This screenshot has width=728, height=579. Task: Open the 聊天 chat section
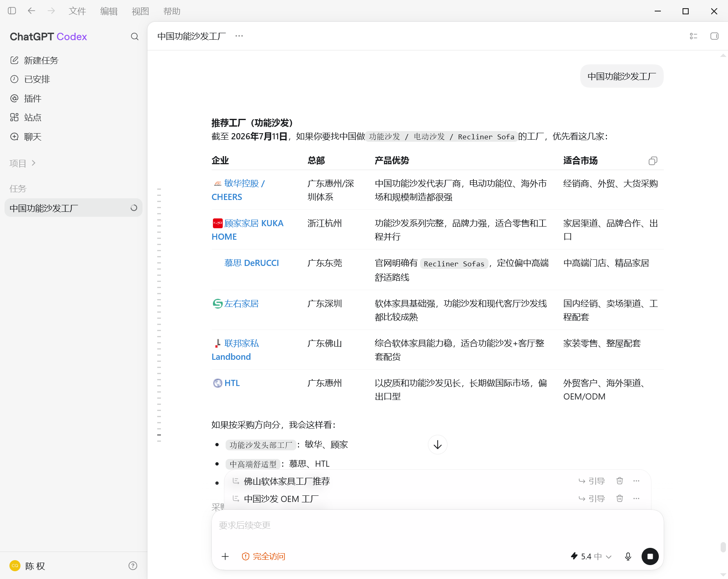(73, 137)
